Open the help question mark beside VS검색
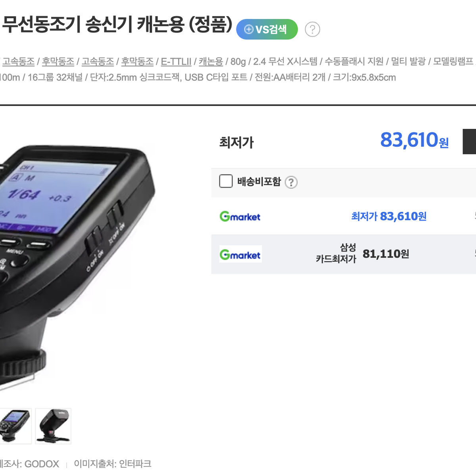 (313, 29)
